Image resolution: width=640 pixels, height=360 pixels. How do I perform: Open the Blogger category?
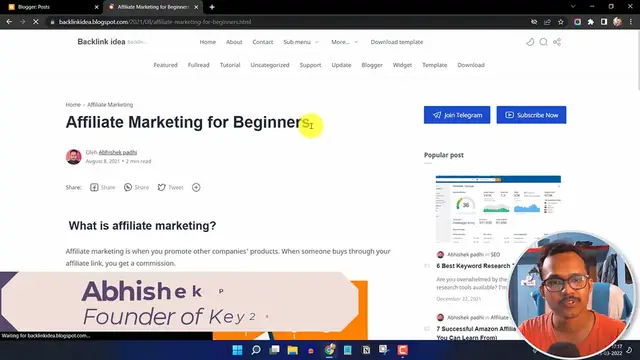[x=372, y=65]
